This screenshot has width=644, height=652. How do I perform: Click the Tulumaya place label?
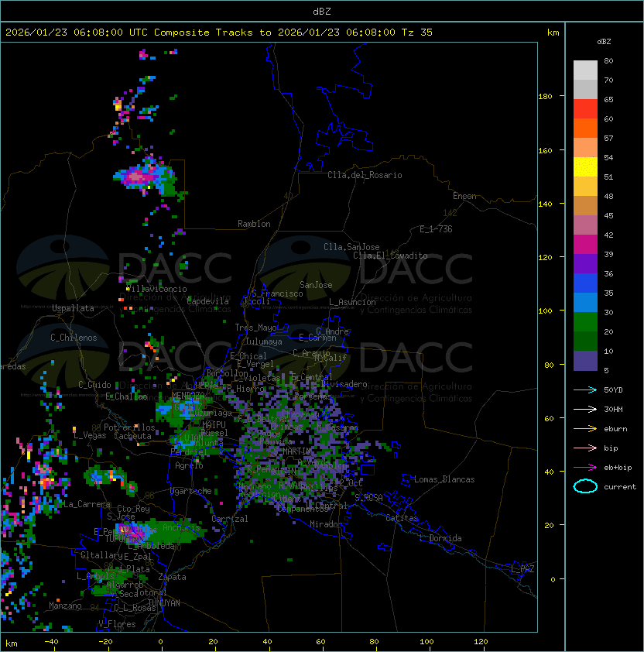[264, 341]
